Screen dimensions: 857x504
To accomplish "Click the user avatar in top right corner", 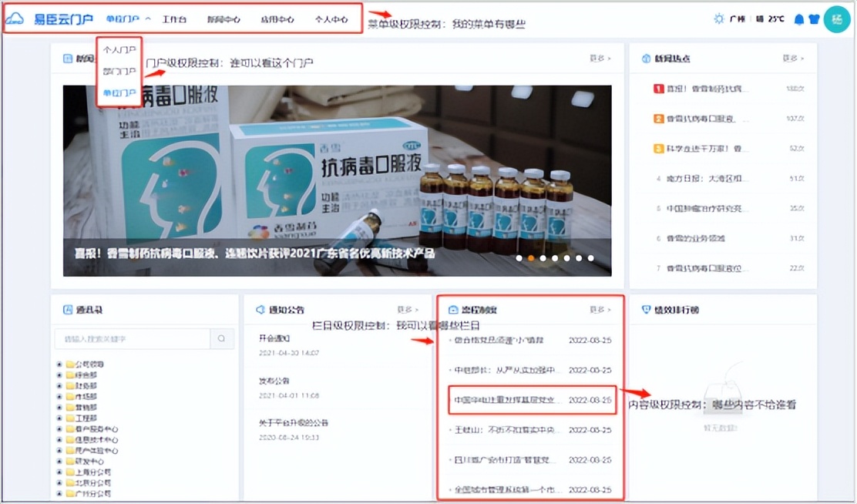I will pyautogui.click(x=835, y=18).
